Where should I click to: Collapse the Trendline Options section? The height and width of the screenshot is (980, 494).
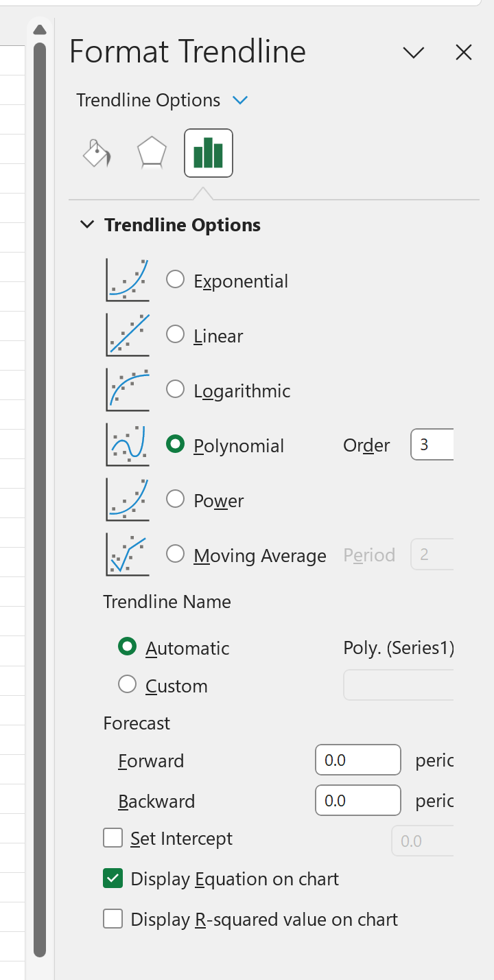click(86, 224)
